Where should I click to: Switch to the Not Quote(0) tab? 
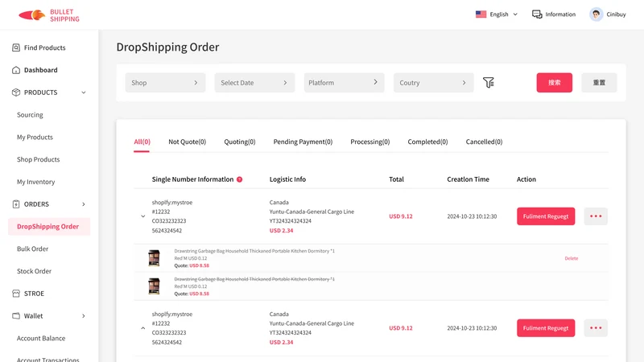188,142
